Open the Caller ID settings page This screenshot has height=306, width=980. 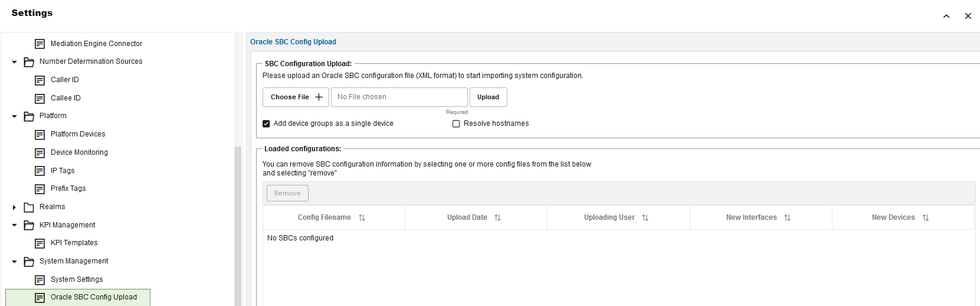(65, 80)
